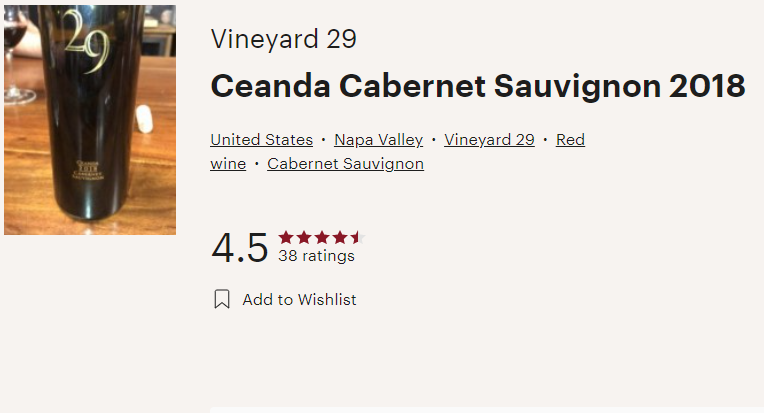The image size is (764, 413).
Task: Click the Add to Wishlist text
Action: point(299,300)
